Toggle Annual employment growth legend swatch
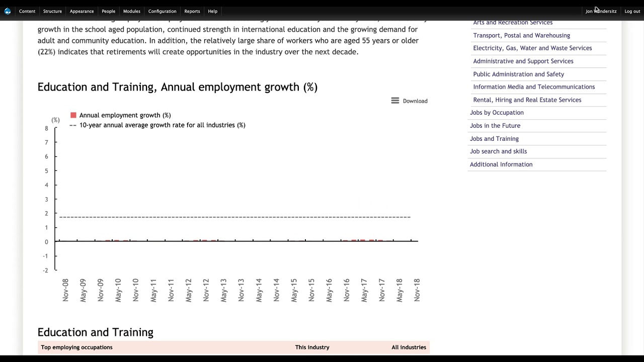The width and height of the screenshot is (644, 362). pyautogui.click(x=73, y=115)
